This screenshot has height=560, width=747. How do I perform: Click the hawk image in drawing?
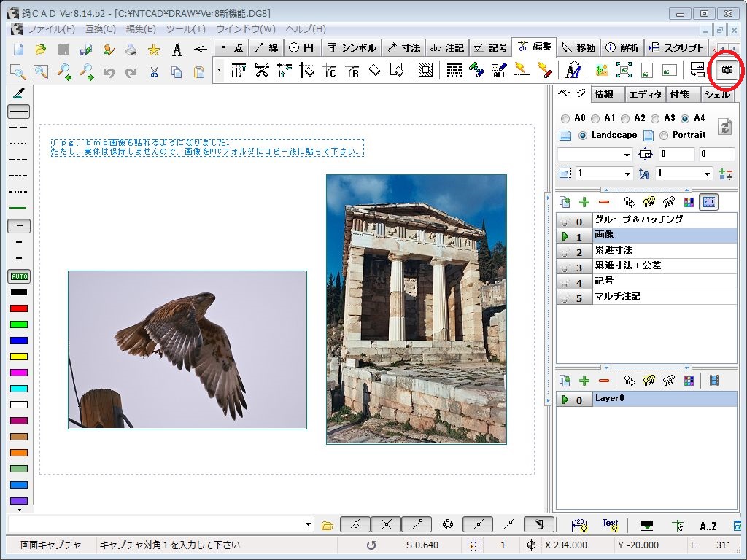tap(187, 350)
